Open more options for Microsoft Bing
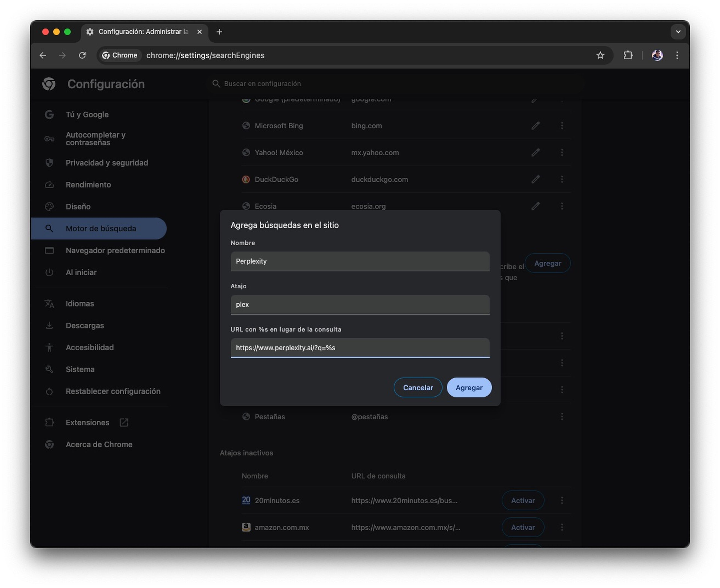The height and width of the screenshot is (588, 720). coord(562,126)
